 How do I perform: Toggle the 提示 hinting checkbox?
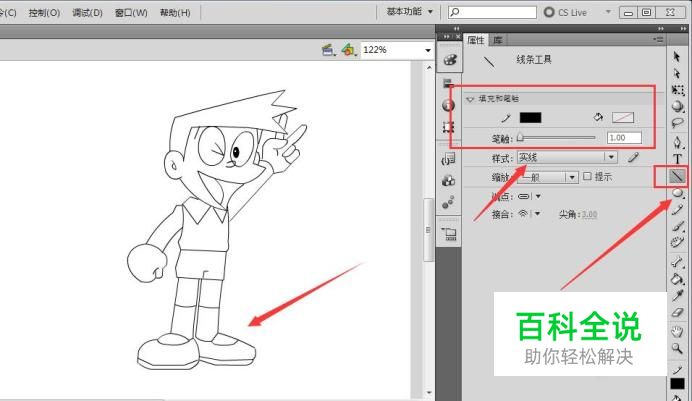coord(587,176)
